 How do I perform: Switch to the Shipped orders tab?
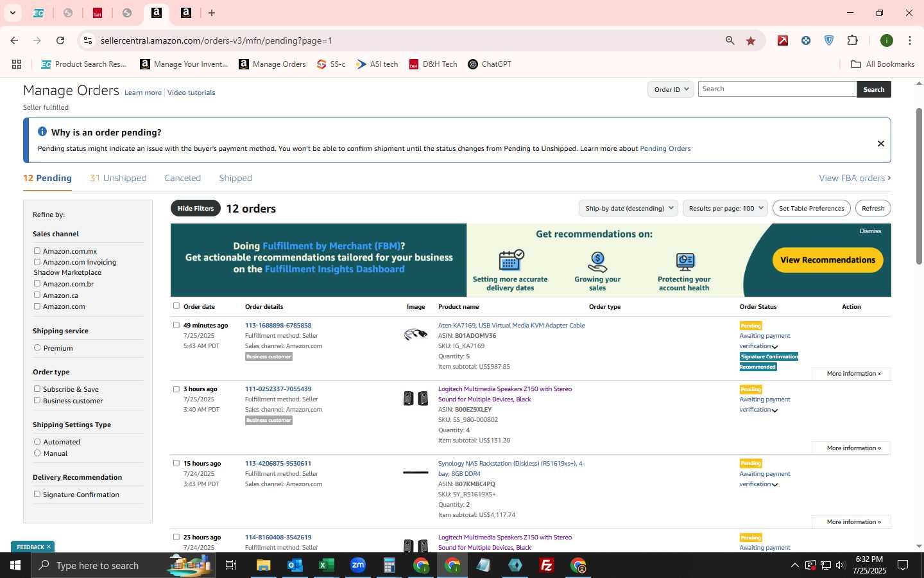click(x=235, y=178)
